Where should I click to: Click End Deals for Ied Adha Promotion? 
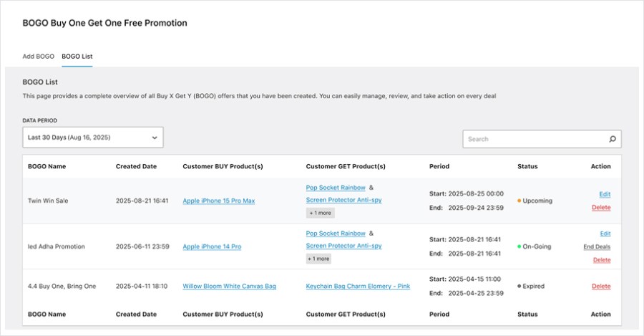tap(597, 246)
